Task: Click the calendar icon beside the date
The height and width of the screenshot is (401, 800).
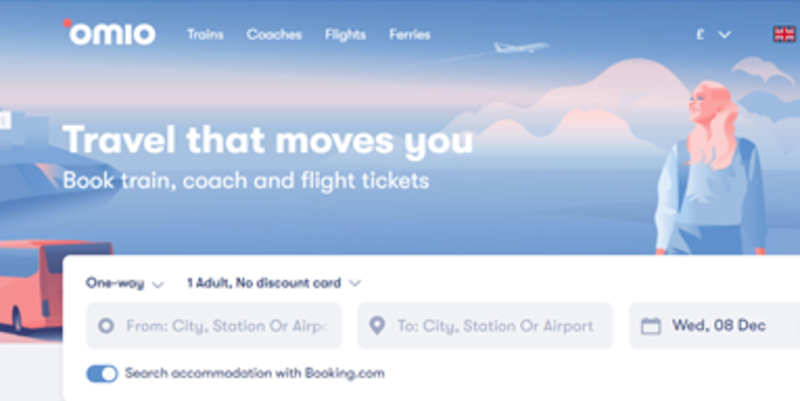Action: tap(651, 325)
